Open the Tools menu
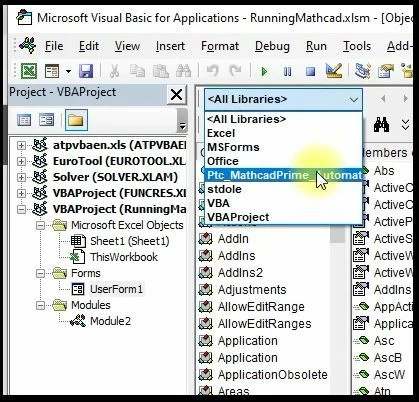This screenshot has height=402, width=419. coord(357,46)
